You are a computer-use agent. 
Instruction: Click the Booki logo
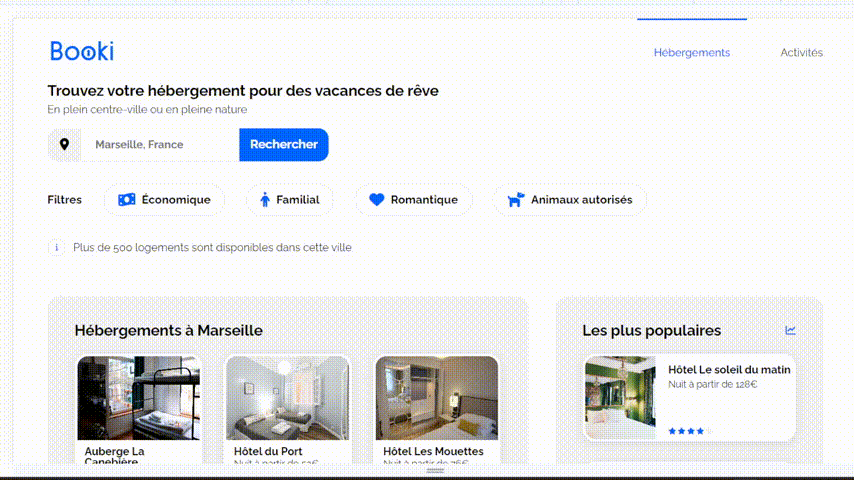82,51
